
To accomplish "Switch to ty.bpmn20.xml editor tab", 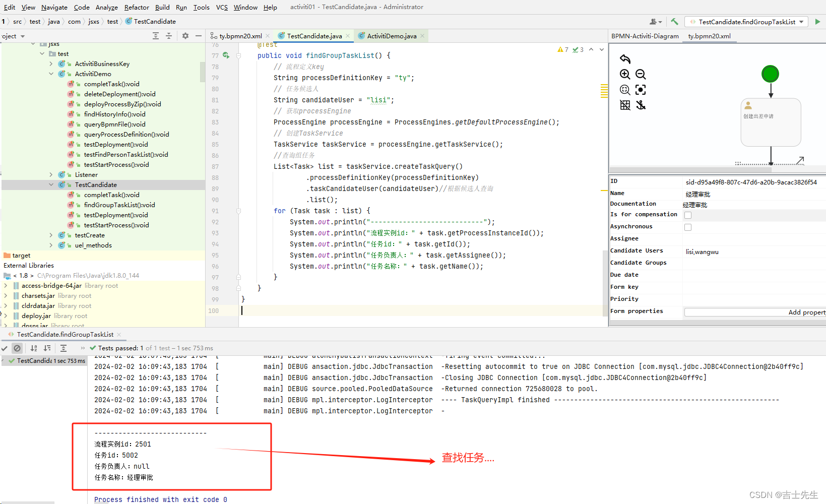I will (240, 36).
